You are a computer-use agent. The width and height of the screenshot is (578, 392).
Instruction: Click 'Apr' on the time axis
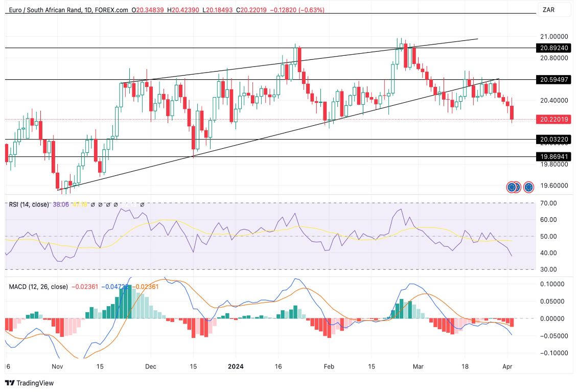pos(508,366)
